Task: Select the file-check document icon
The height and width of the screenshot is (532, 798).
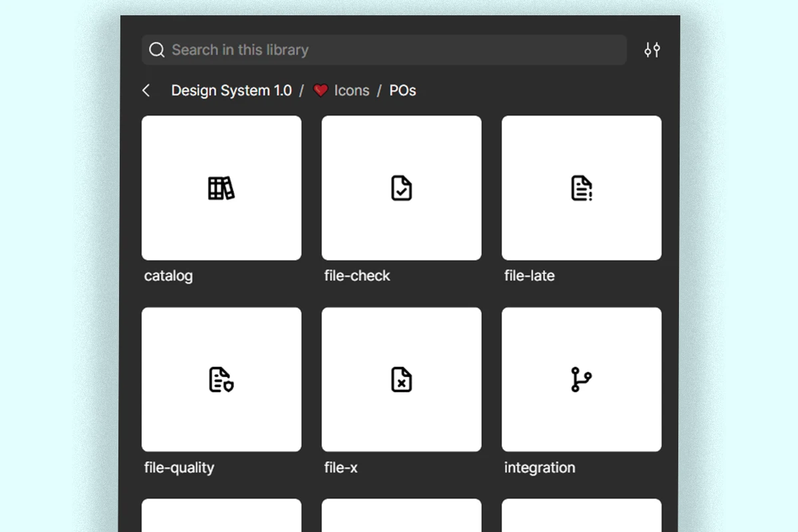Action: pos(402,188)
